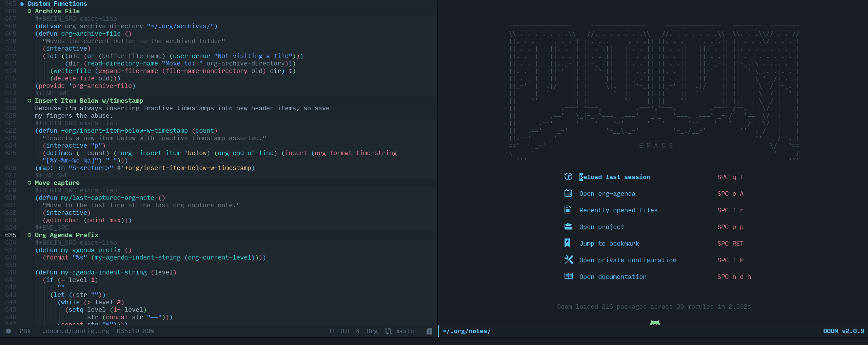This screenshot has width=868, height=345.
Task: Click the tools icon beside Open private configuration
Action: 569,260
